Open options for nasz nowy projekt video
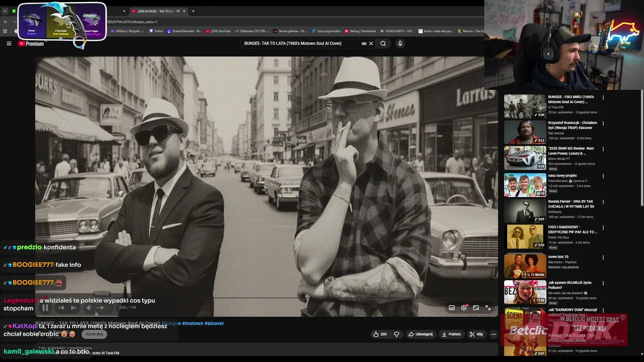This screenshot has width=644, height=362. pos(603,176)
